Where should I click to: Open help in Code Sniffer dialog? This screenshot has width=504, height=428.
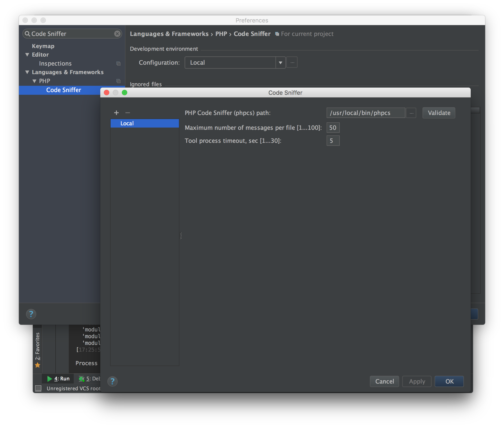[x=112, y=381]
